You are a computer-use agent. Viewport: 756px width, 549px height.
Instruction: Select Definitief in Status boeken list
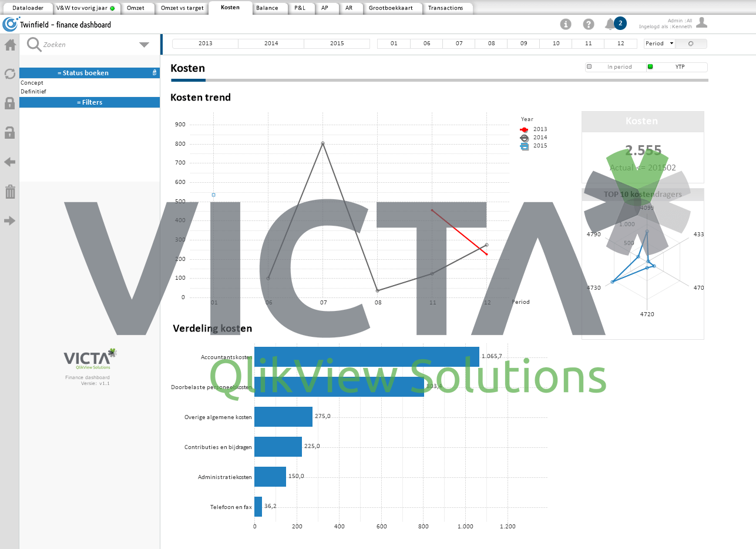(89, 92)
